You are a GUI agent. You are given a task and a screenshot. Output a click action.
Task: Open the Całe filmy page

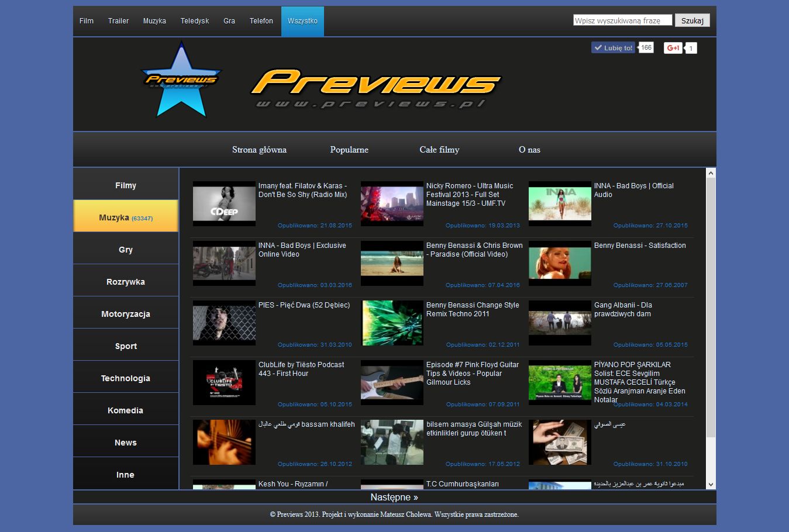click(x=439, y=150)
